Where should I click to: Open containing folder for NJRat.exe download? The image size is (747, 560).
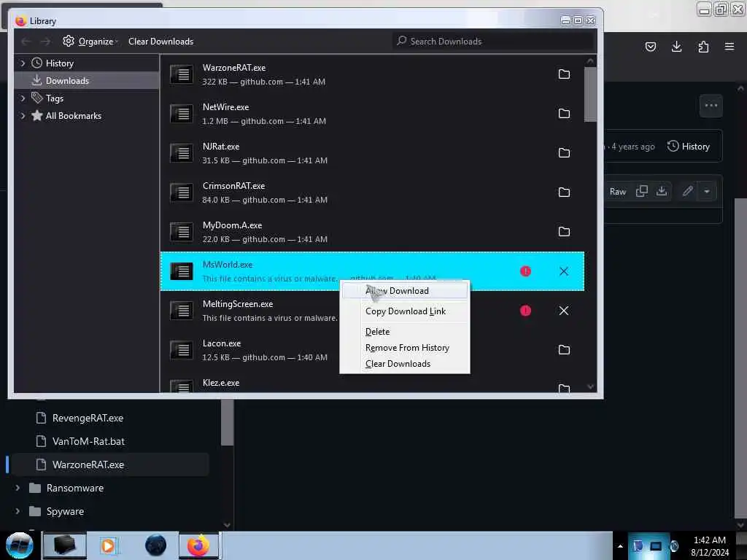[x=564, y=153]
